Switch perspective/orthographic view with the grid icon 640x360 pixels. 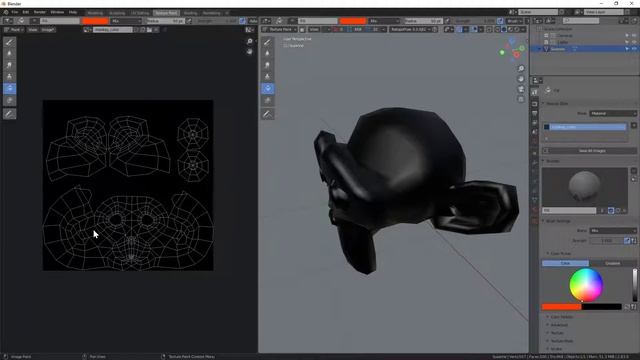pos(521,99)
